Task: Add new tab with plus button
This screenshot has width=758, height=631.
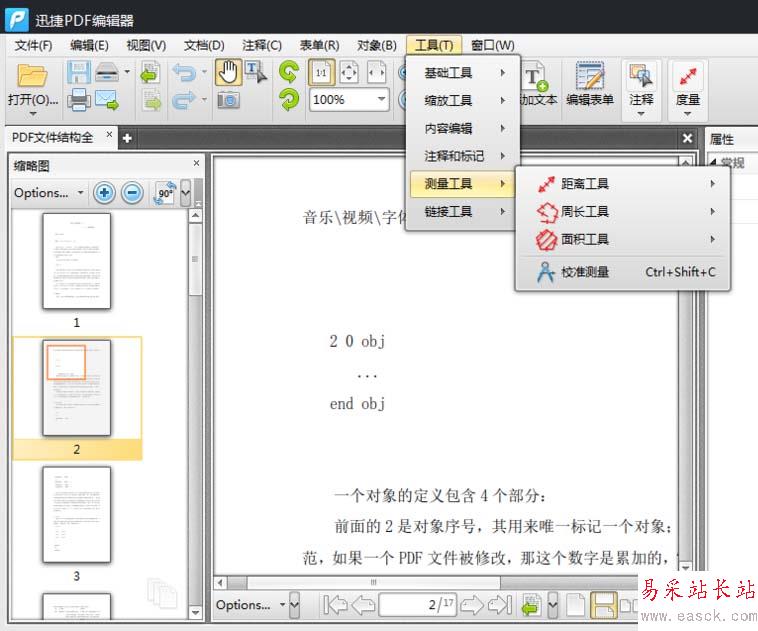Action: [x=127, y=139]
